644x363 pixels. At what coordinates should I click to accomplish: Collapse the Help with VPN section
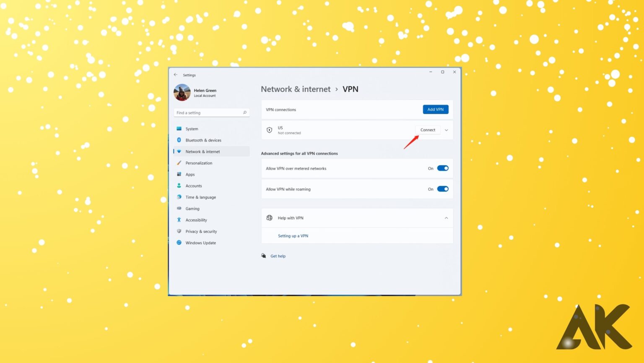[x=447, y=218]
